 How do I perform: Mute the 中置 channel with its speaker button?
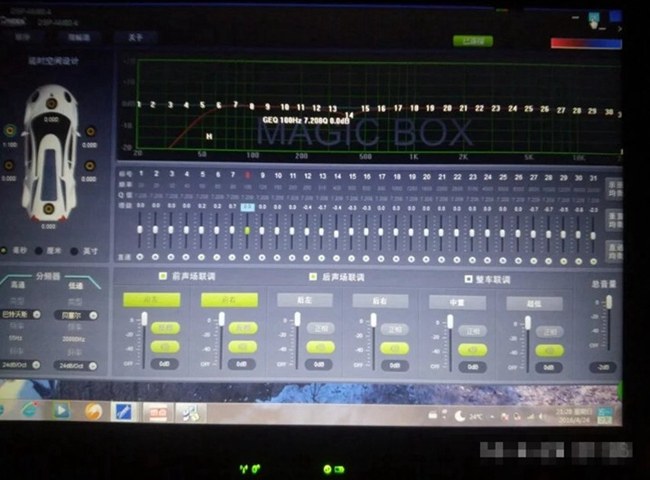click(473, 350)
